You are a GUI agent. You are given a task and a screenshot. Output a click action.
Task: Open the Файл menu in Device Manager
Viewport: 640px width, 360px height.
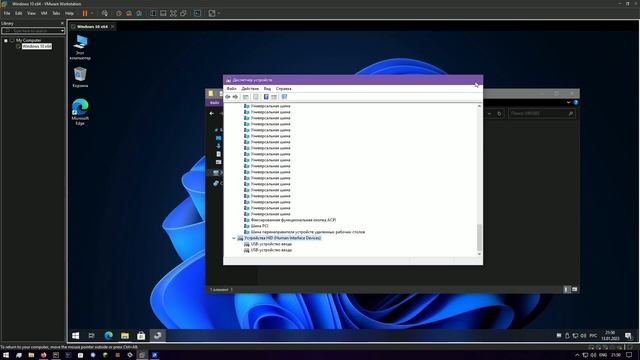click(231, 89)
